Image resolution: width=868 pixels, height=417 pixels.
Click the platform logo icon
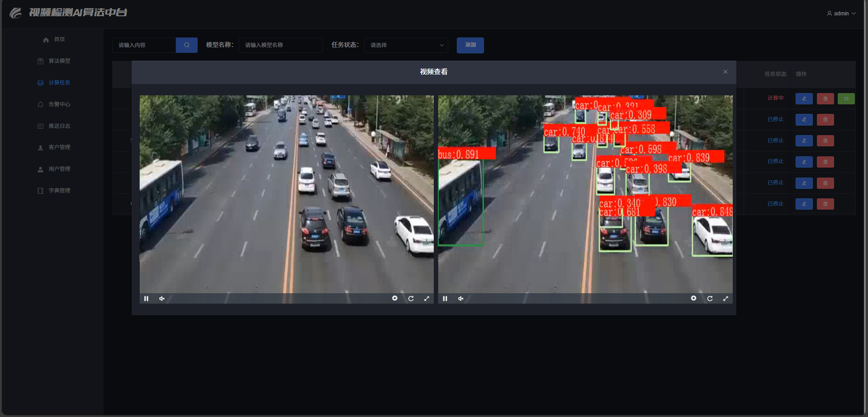[x=16, y=13]
